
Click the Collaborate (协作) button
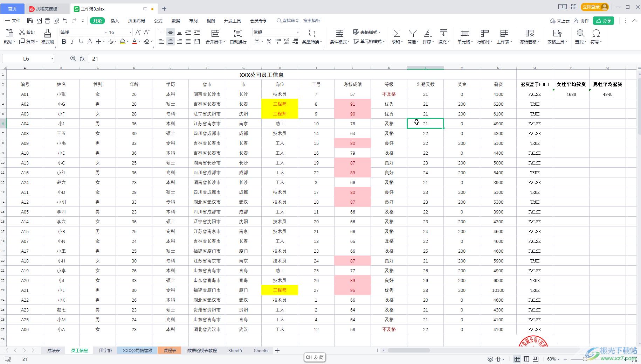(x=581, y=21)
